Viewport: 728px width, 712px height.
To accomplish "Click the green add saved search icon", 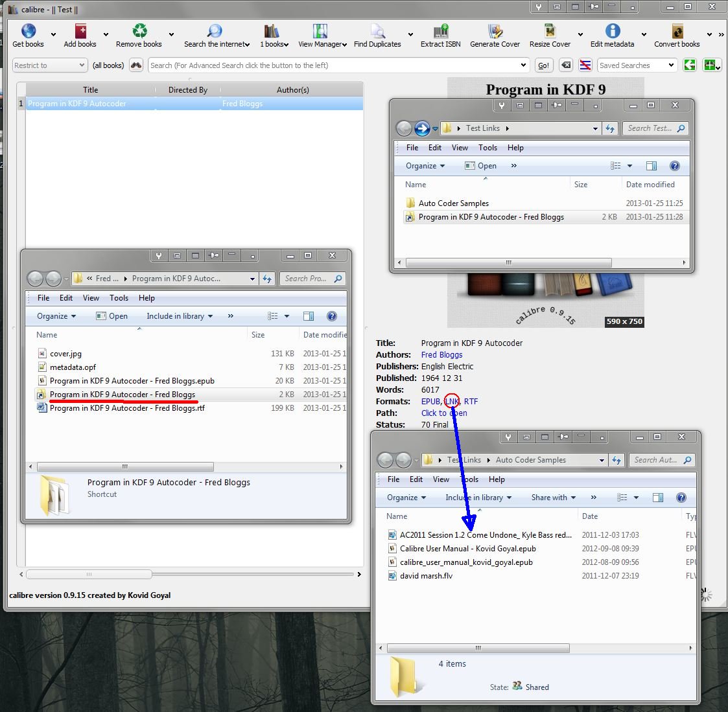I will pyautogui.click(x=711, y=65).
